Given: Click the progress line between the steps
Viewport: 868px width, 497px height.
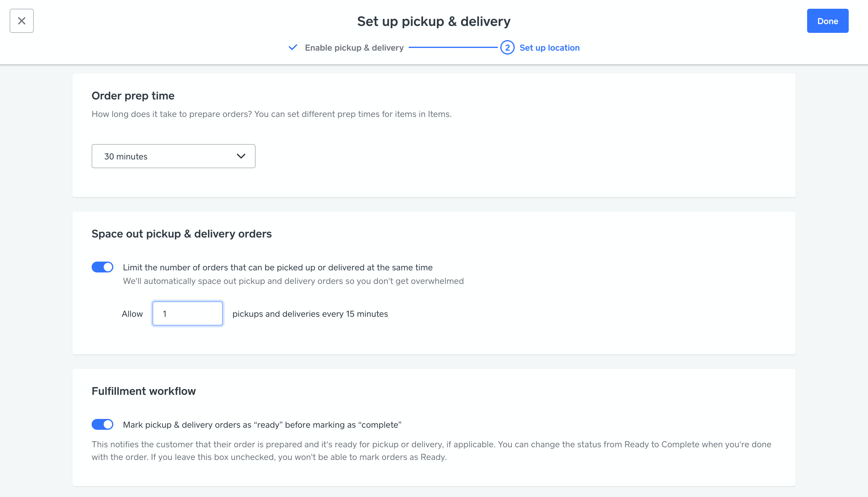Looking at the screenshot, I should tap(453, 47).
